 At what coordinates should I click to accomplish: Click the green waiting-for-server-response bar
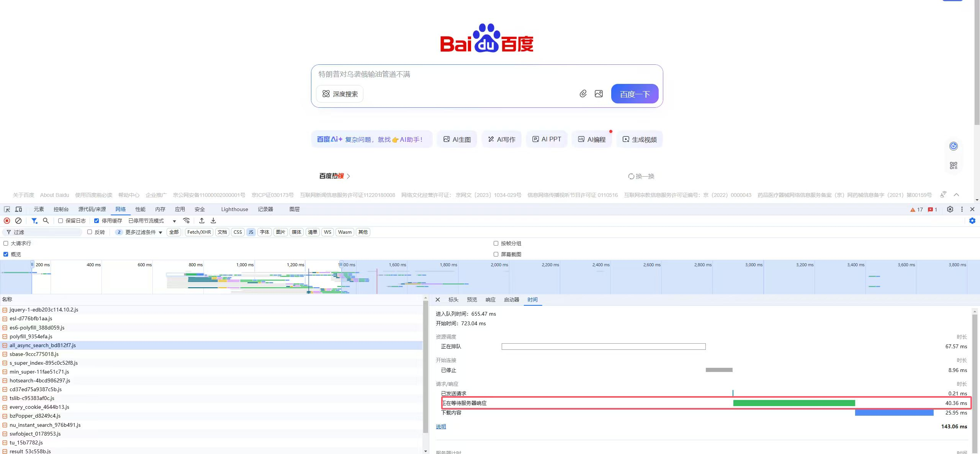click(794, 403)
